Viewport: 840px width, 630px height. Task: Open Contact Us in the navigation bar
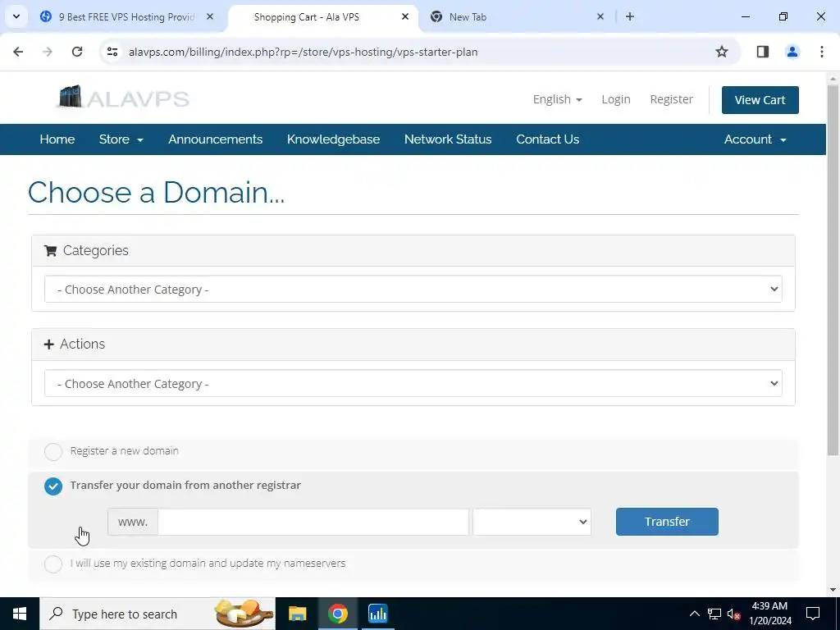pyautogui.click(x=547, y=139)
